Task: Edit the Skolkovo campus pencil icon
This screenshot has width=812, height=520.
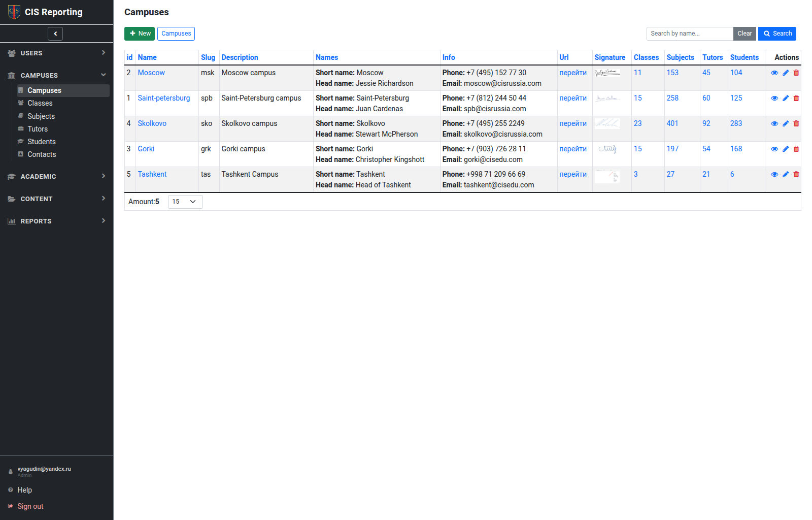Action: point(786,123)
